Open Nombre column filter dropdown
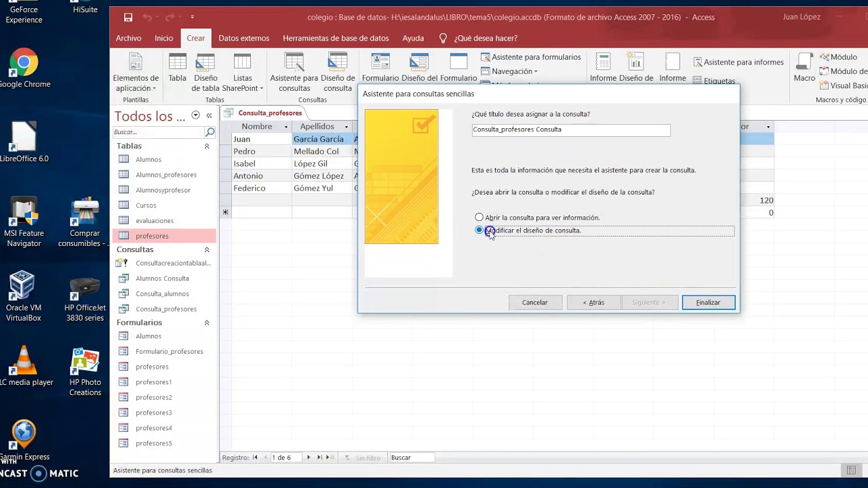 point(285,127)
